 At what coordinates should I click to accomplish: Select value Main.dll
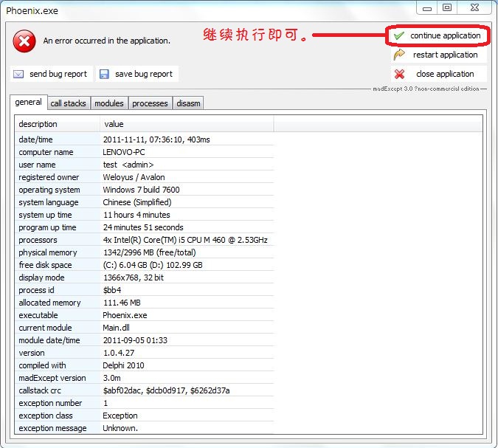click(116, 328)
